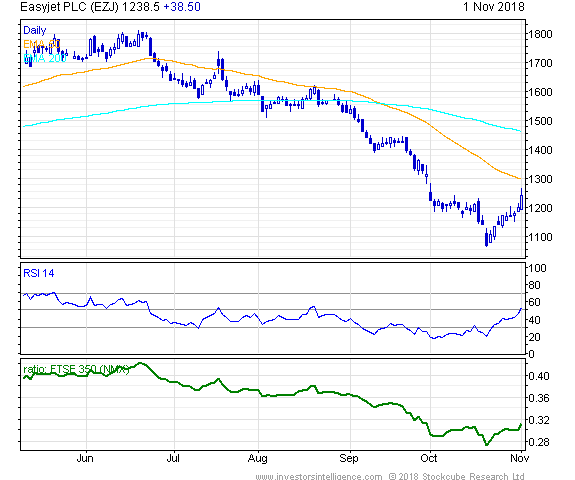Click the '80' RSI axis label
The height and width of the screenshot is (480, 575).
[534, 285]
